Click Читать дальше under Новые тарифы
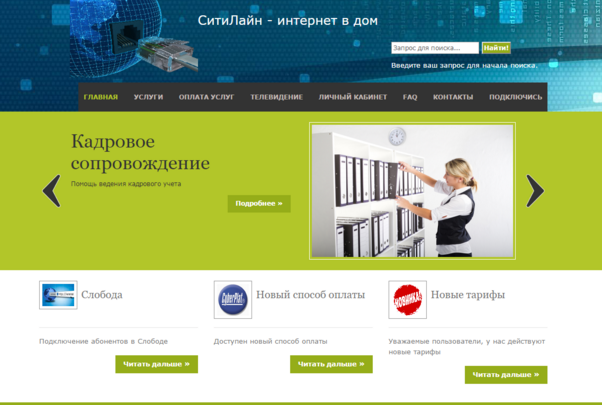602x406 pixels. (x=506, y=375)
